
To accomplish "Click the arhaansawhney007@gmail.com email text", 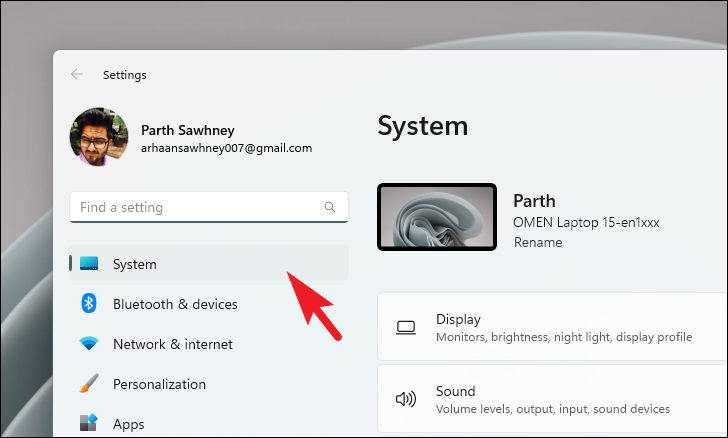I will 227,148.
